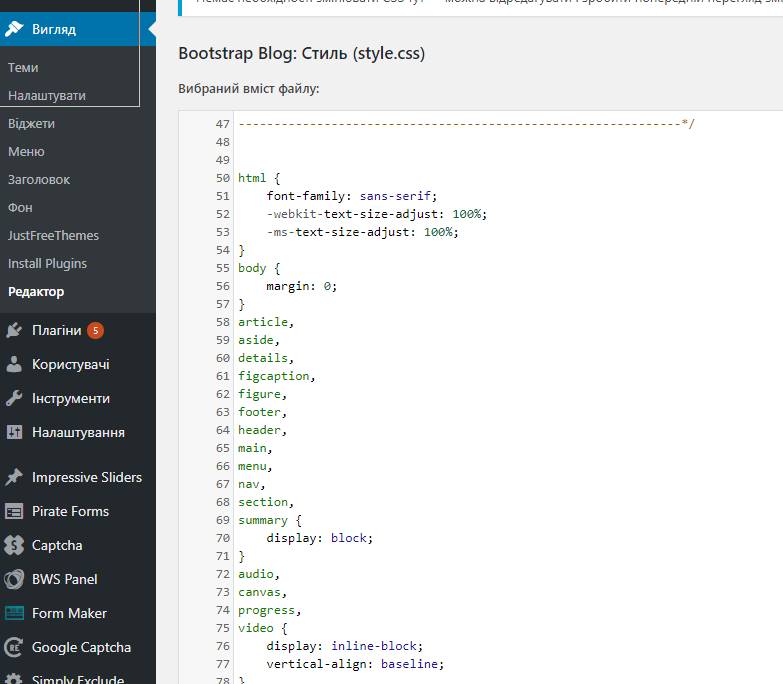Click the Плагіни update count badge
Screen dimensions: 783x684
coord(95,331)
